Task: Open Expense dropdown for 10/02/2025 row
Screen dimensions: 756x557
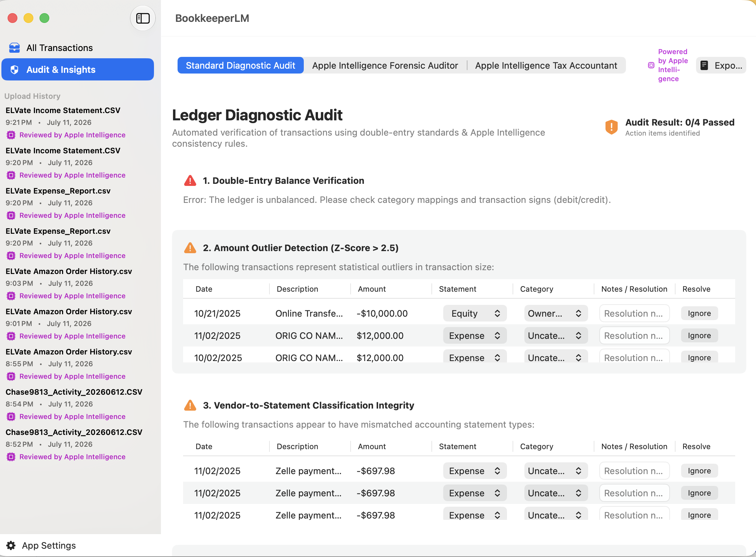Action: 475,356
